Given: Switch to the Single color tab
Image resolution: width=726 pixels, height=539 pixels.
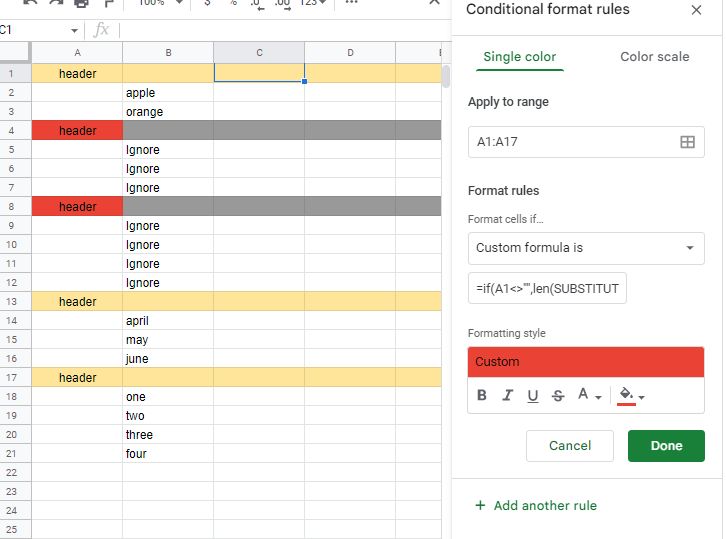Looking at the screenshot, I should tap(519, 57).
